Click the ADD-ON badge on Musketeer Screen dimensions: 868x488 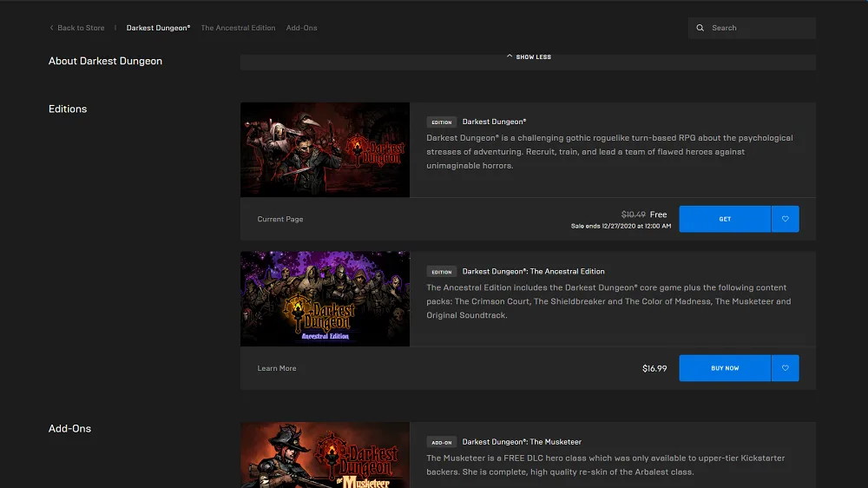(441, 442)
